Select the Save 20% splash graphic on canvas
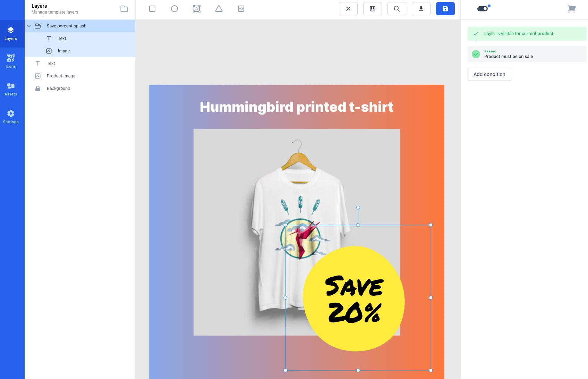Screen dimensions: 588x379 tap(353, 301)
